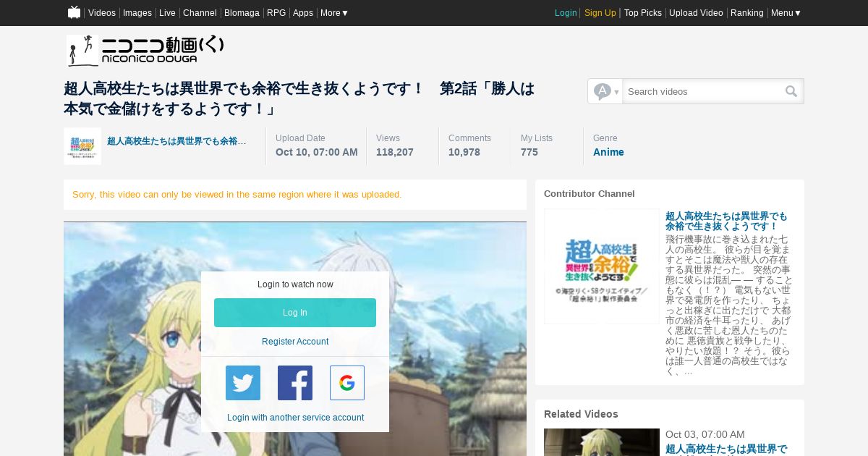Viewport: 868px width, 456px height.
Task: Open channel name link beside upload date
Action: pyautogui.click(x=176, y=141)
